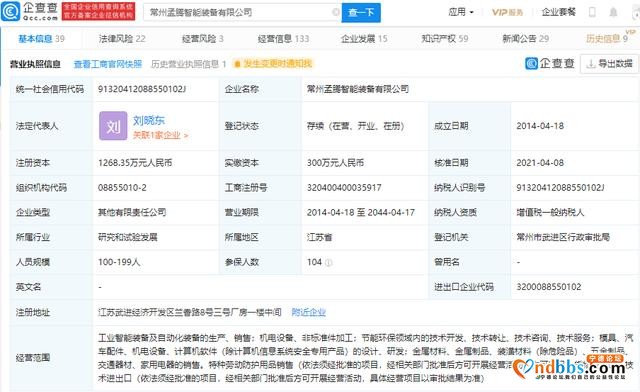
Task: Open the notification bell icon
Action: click(x=613, y=12)
